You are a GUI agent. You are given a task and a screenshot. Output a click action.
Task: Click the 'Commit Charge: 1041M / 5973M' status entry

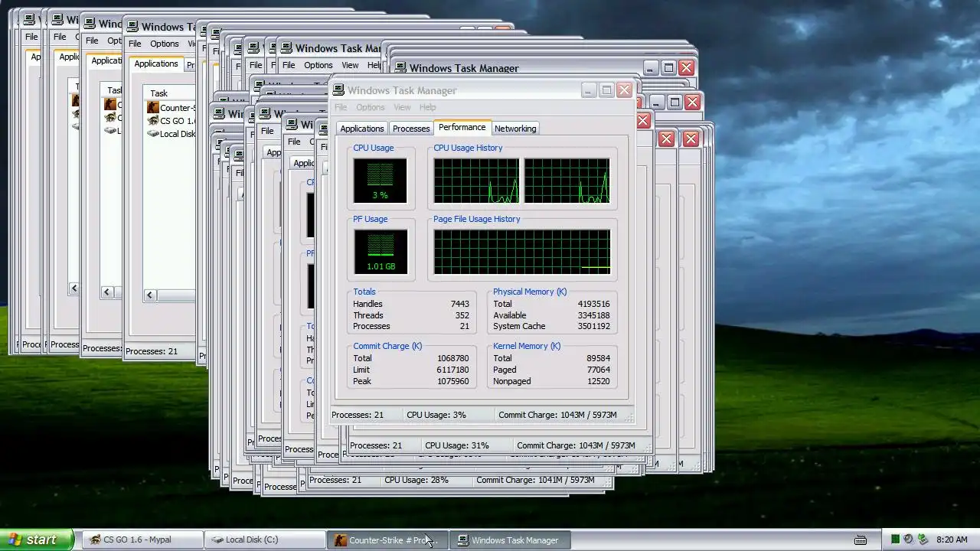535,480
